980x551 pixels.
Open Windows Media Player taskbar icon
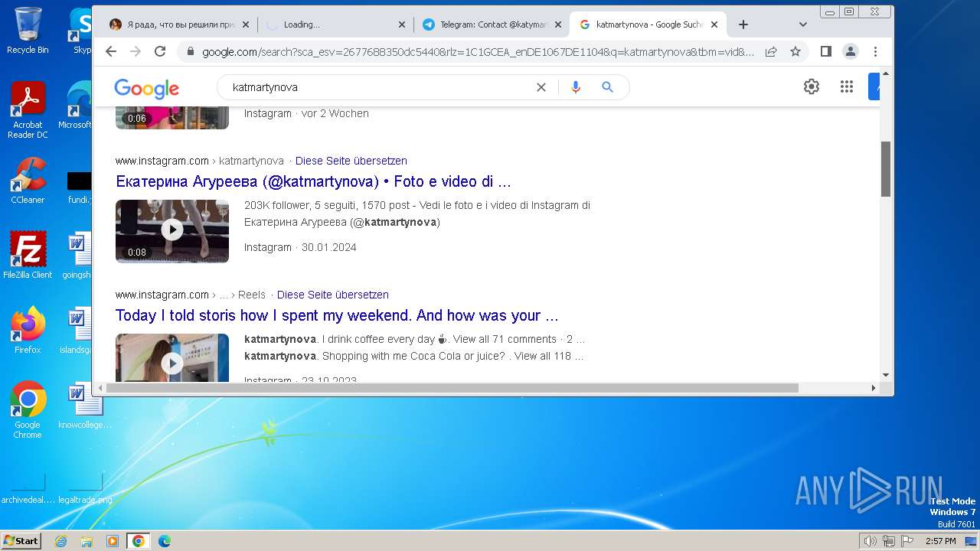(113, 541)
